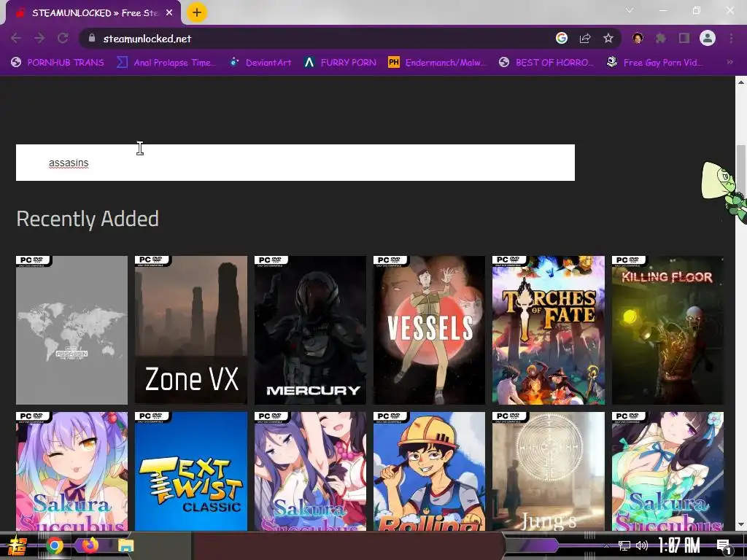Click the search field containing assasins
The width and height of the screenshot is (747, 560).
[295, 163]
